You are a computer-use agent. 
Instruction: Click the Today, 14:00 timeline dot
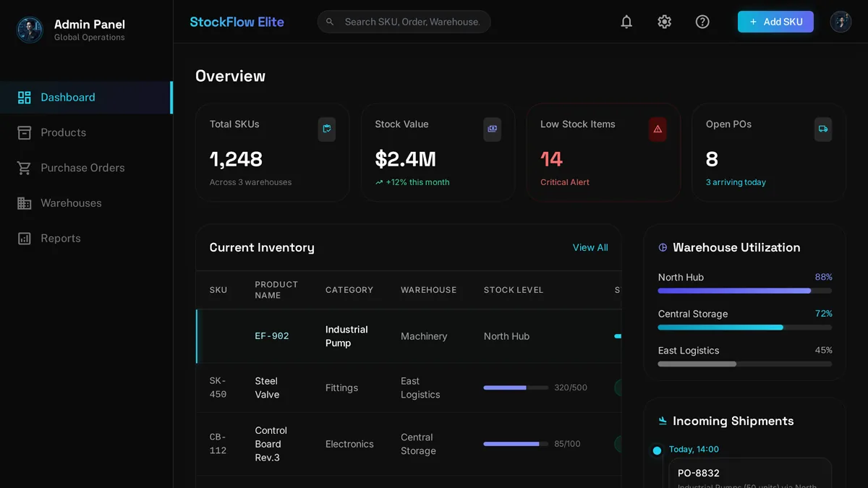(657, 450)
